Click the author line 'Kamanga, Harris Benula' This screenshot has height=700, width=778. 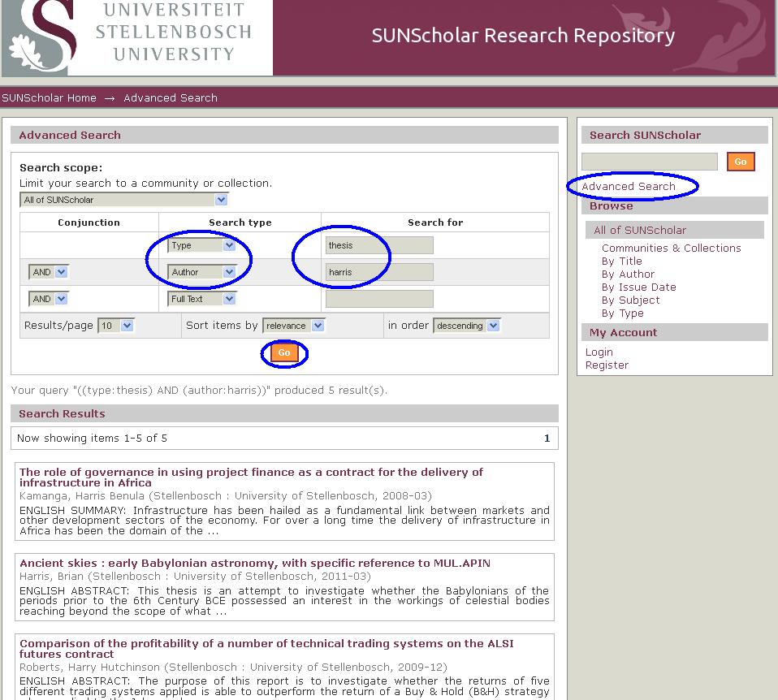226,496
